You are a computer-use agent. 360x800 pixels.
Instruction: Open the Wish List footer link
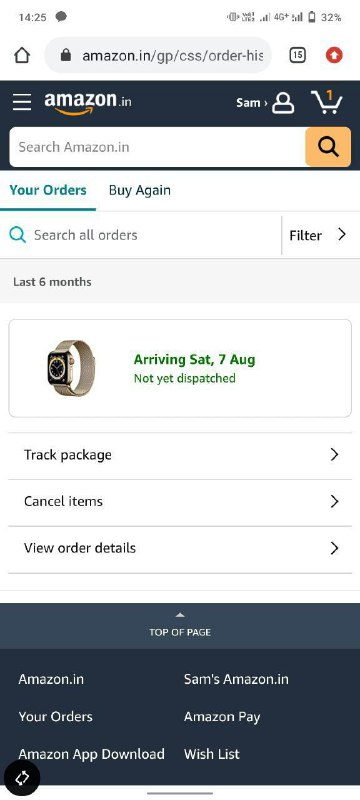click(x=212, y=754)
